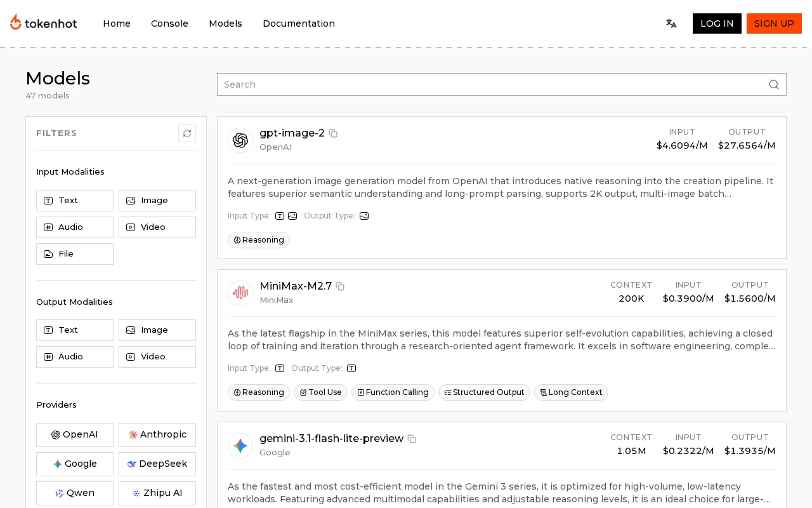Screen dimensions: 812x508
Task: Click the model Search input field
Action: coord(502,84)
